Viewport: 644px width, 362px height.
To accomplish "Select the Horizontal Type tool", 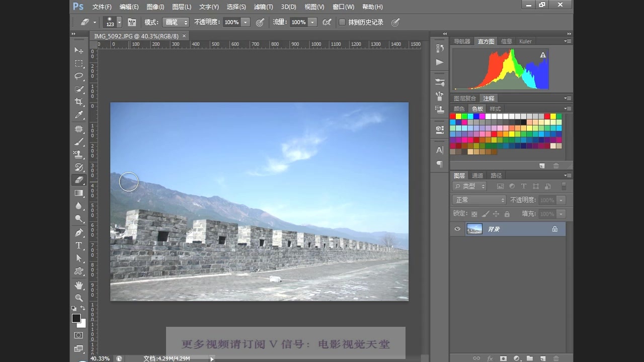I will click(79, 245).
